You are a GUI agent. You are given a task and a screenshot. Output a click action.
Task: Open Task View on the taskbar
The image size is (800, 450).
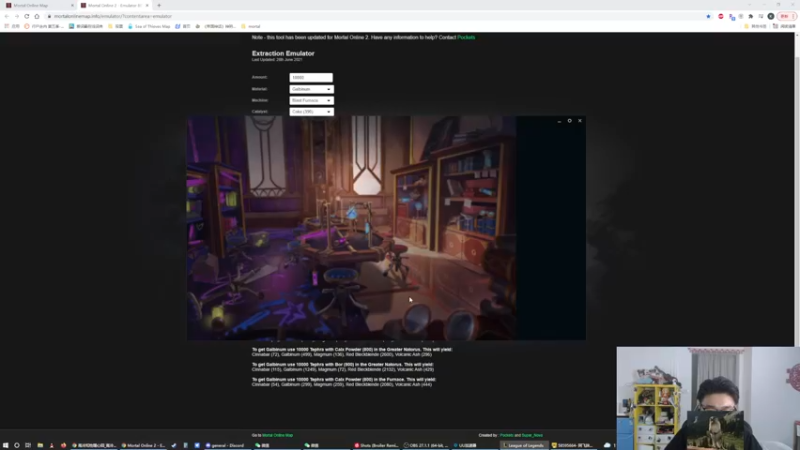(28, 445)
